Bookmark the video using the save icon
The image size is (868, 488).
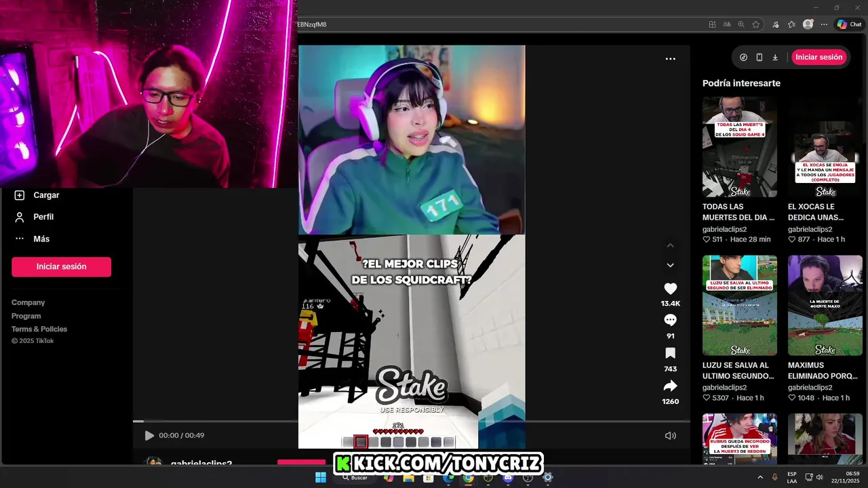point(670,353)
